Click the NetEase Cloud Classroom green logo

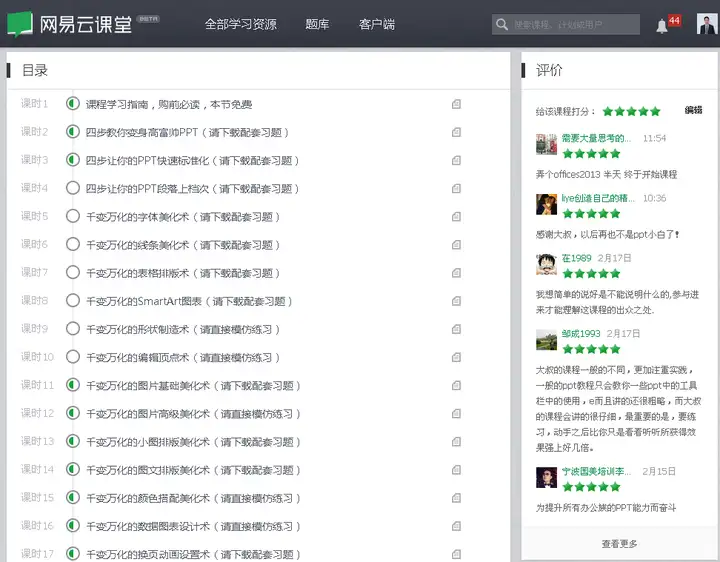(x=20, y=24)
